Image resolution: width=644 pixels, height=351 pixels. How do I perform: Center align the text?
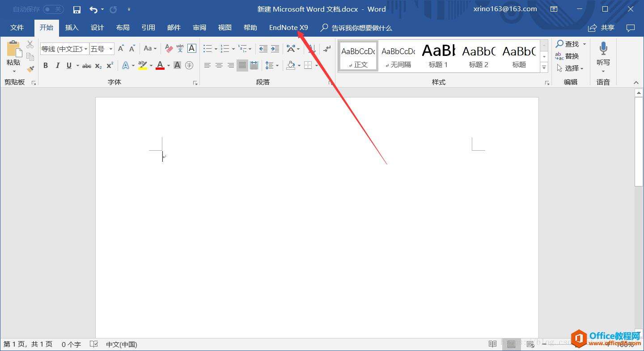219,66
